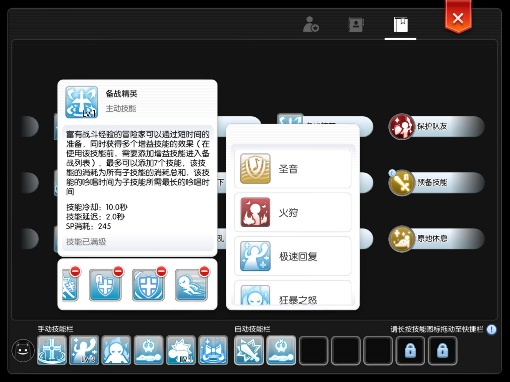Tap the resurrection skill in manual bar
Screen dimensions: 510x382
149,350
